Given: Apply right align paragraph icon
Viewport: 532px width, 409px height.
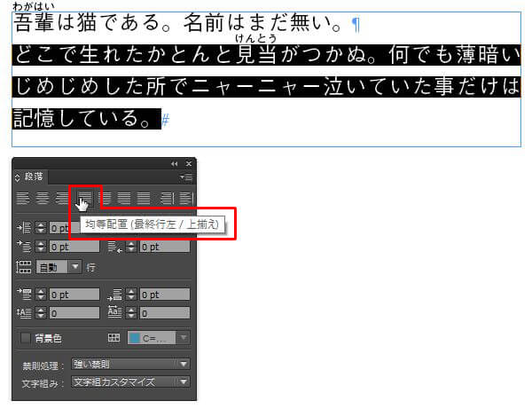Looking at the screenshot, I should (62, 198).
